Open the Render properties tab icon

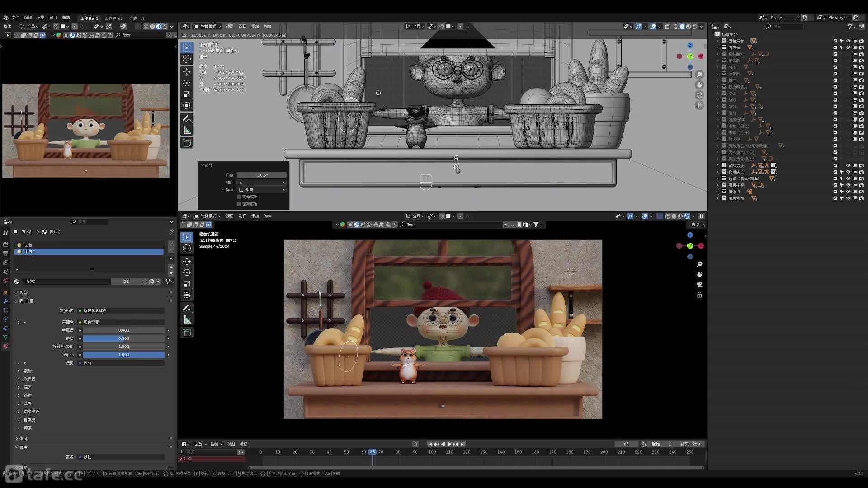[x=5, y=244]
